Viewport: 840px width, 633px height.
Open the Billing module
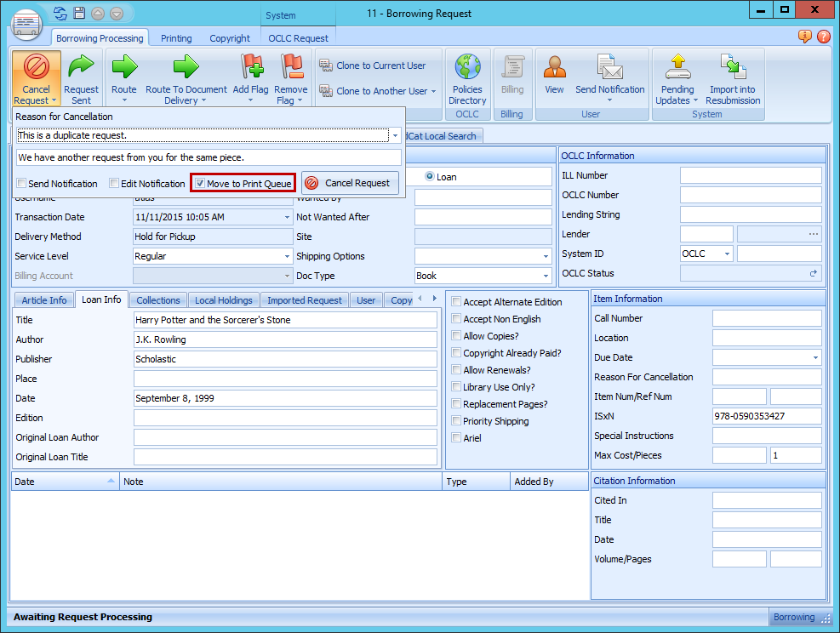tap(512, 77)
